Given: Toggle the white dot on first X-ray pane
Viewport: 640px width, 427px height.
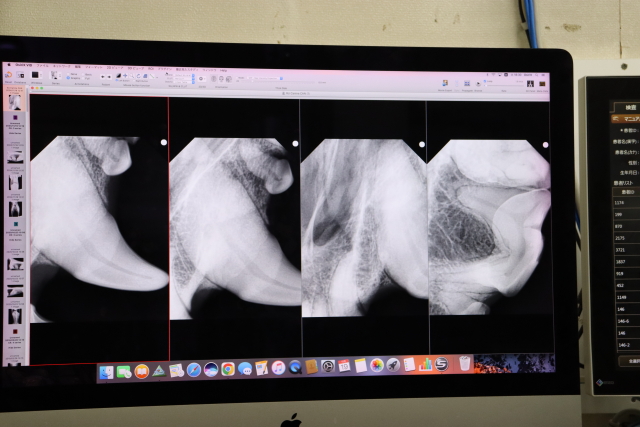Looking at the screenshot, I should click(164, 142).
